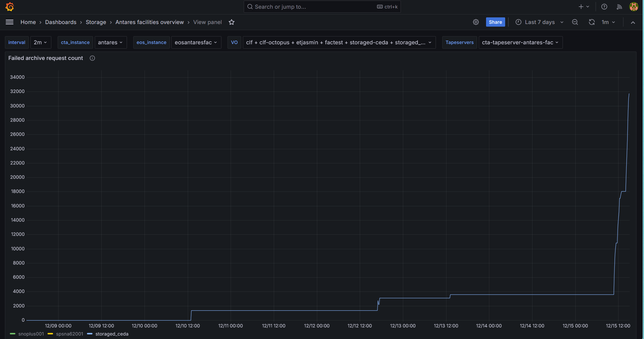Screen dimensions: 644x339
Task: Star this dashboard as favorite
Action: tap(231, 22)
